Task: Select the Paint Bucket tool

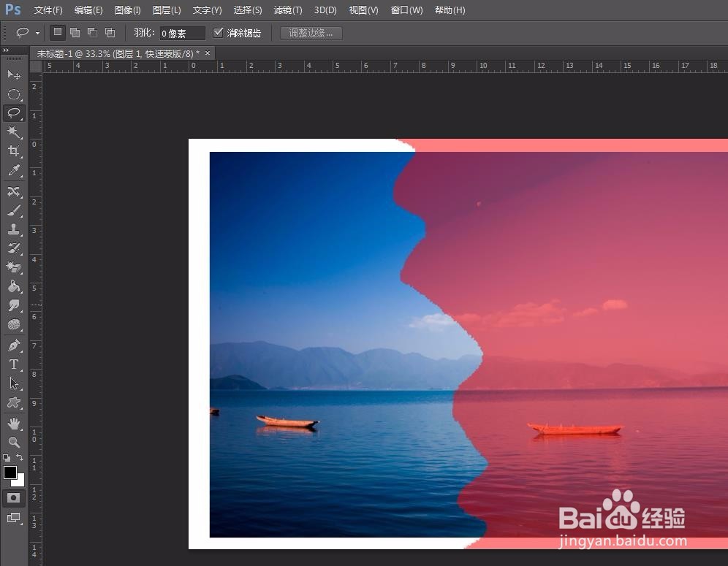Action: point(14,286)
